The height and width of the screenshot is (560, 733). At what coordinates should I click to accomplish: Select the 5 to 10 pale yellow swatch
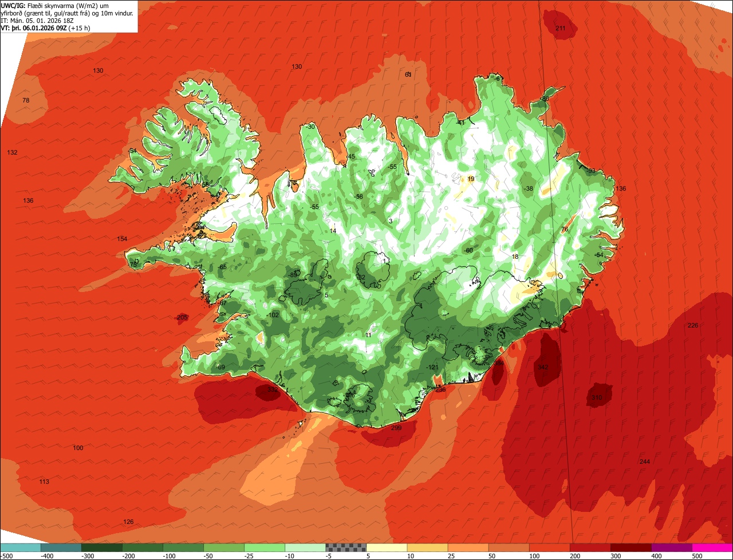(387, 547)
